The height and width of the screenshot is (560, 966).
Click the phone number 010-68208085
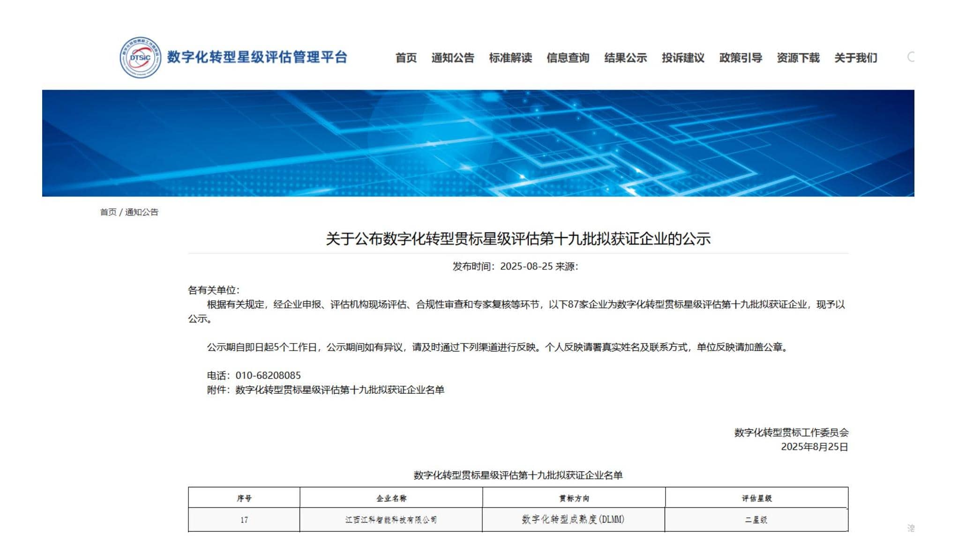[x=268, y=375]
